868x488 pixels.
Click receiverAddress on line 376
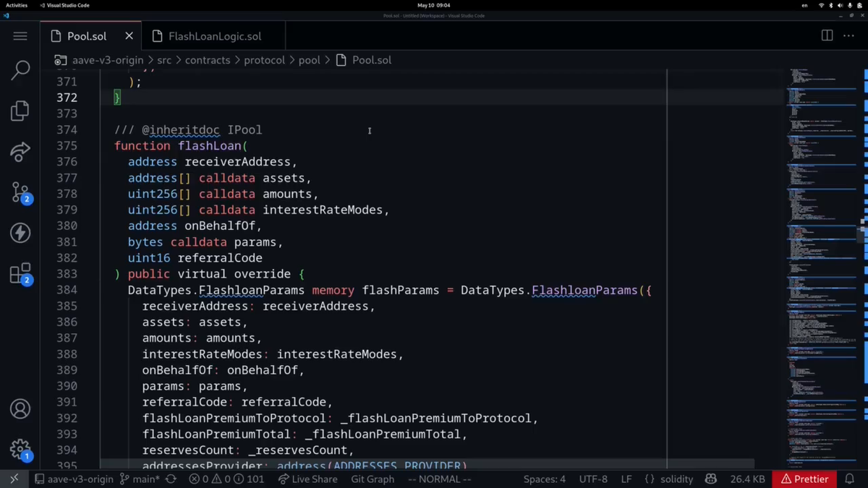click(x=237, y=162)
